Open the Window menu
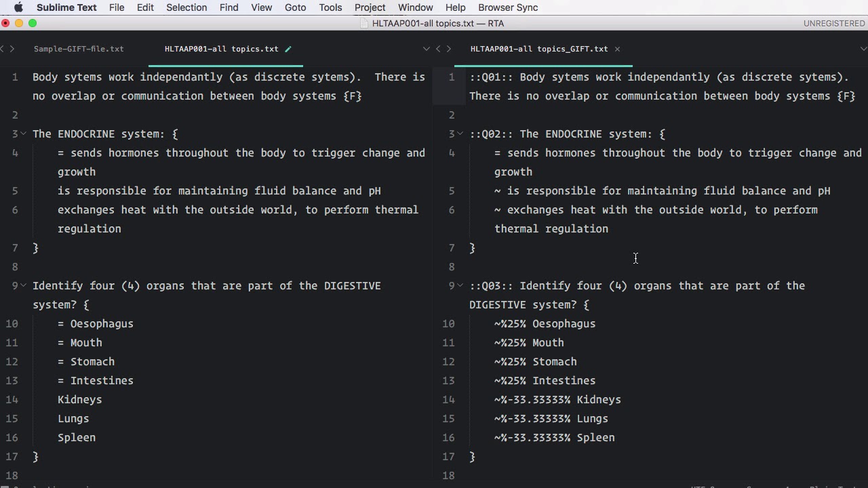This screenshot has height=488, width=868. coord(415,7)
